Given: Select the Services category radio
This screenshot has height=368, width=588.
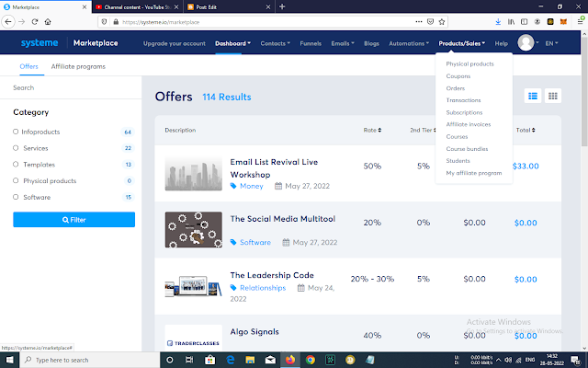Looking at the screenshot, I should tap(16, 148).
